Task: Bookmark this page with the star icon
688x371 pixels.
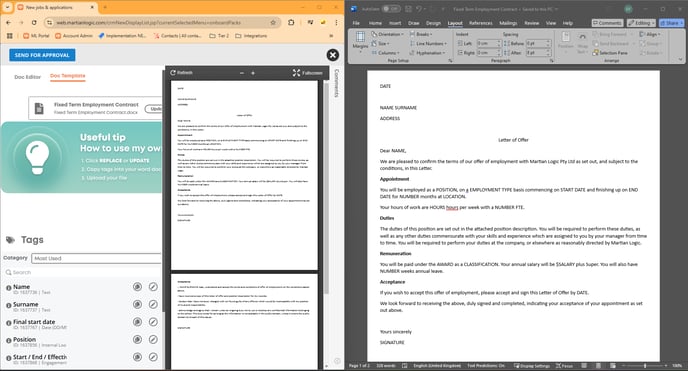Action: pyautogui.click(x=273, y=22)
